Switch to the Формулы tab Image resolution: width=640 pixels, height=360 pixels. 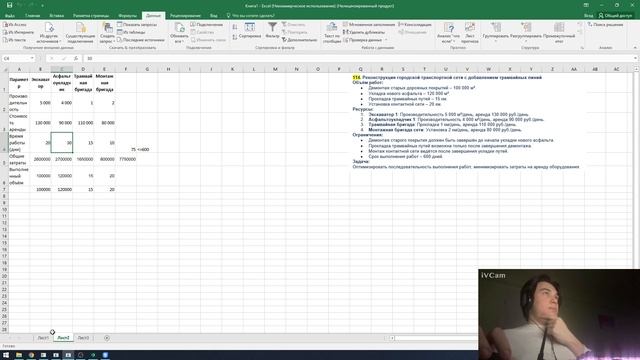point(127,16)
